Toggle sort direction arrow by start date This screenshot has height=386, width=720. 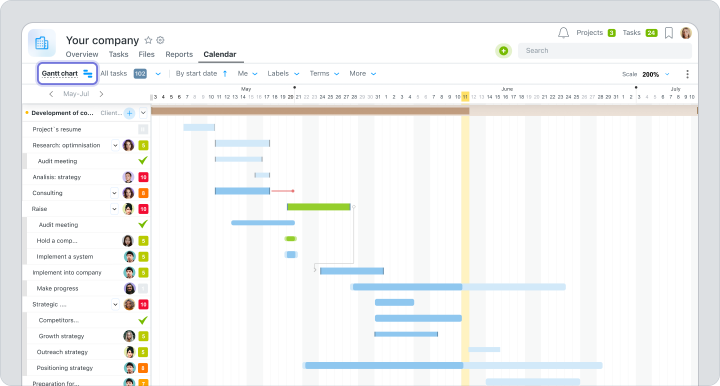(225, 73)
